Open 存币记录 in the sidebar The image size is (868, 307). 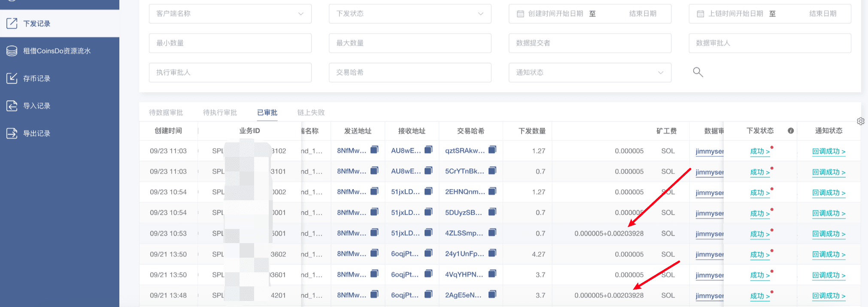click(x=36, y=78)
